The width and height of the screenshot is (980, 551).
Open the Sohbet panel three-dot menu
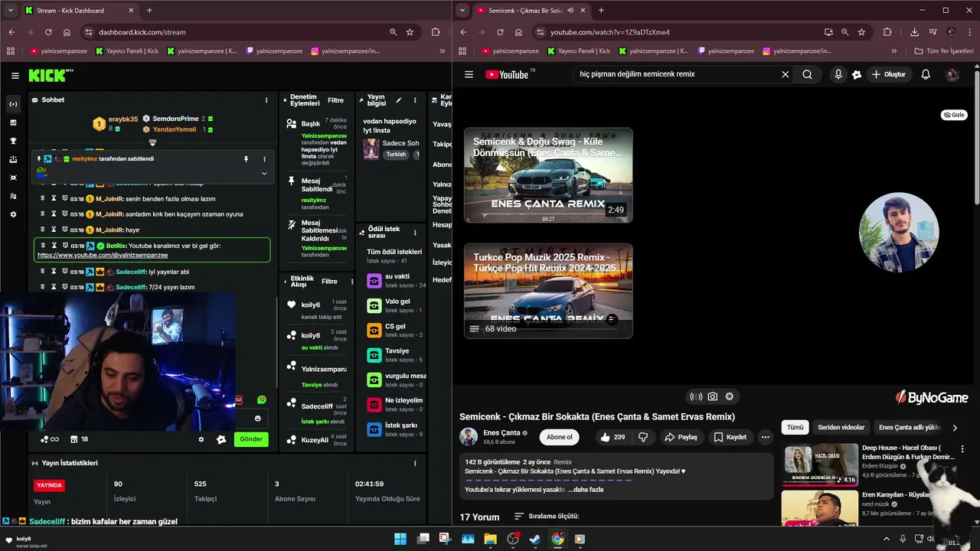pos(266,100)
